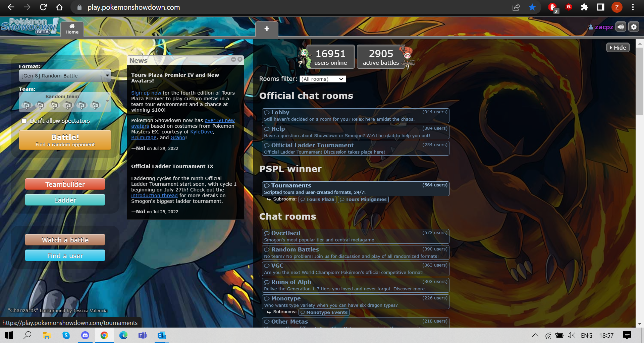This screenshot has height=343, width=644.
Task: Open KyleDove link
Action: point(202,132)
